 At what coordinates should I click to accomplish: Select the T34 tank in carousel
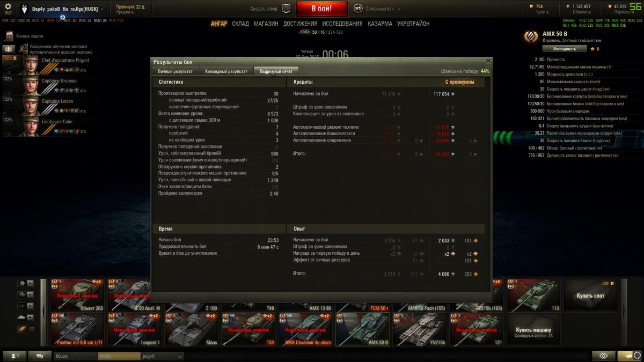click(x=248, y=329)
